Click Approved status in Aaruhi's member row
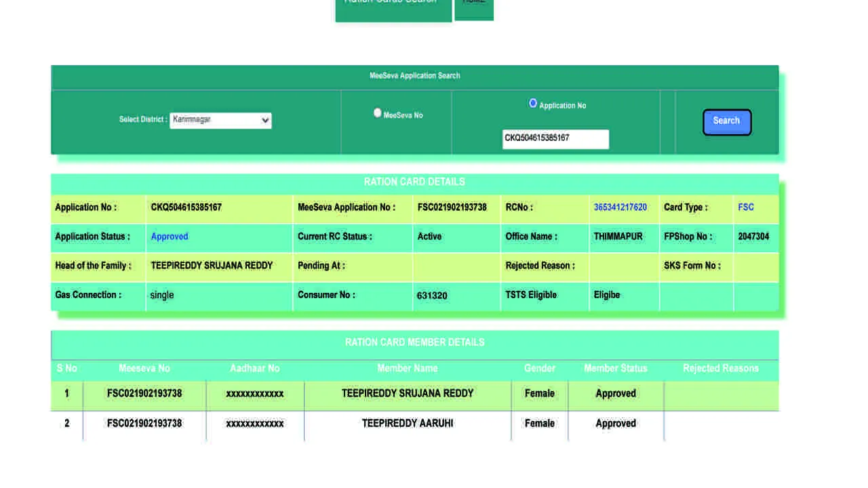This screenshot has width=868, height=488. click(x=616, y=424)
